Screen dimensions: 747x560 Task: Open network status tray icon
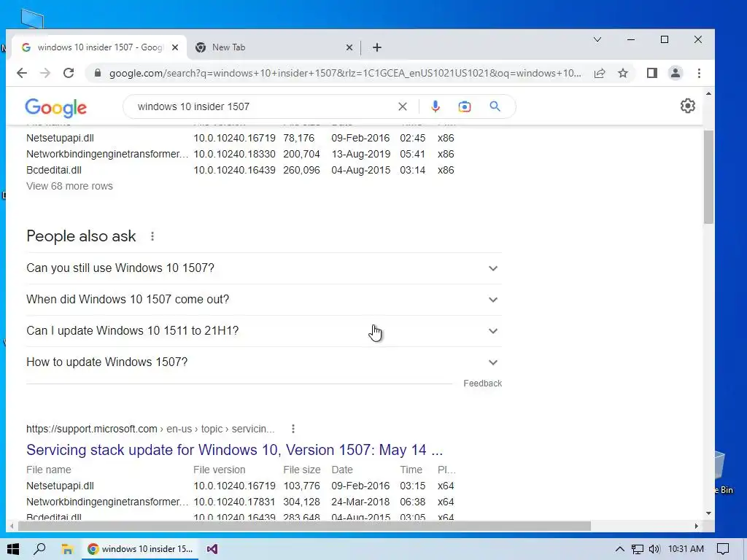pos(637,549)
